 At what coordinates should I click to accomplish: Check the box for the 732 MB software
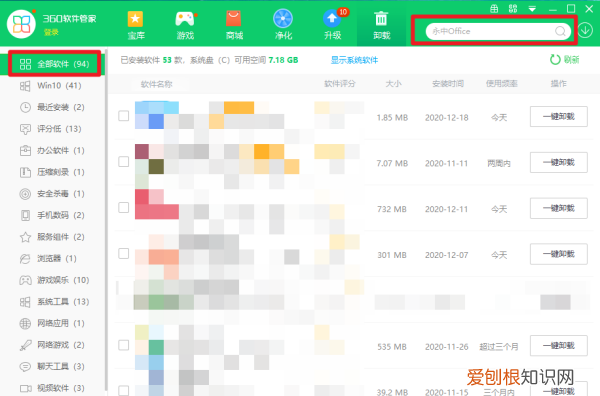[124, 208]
